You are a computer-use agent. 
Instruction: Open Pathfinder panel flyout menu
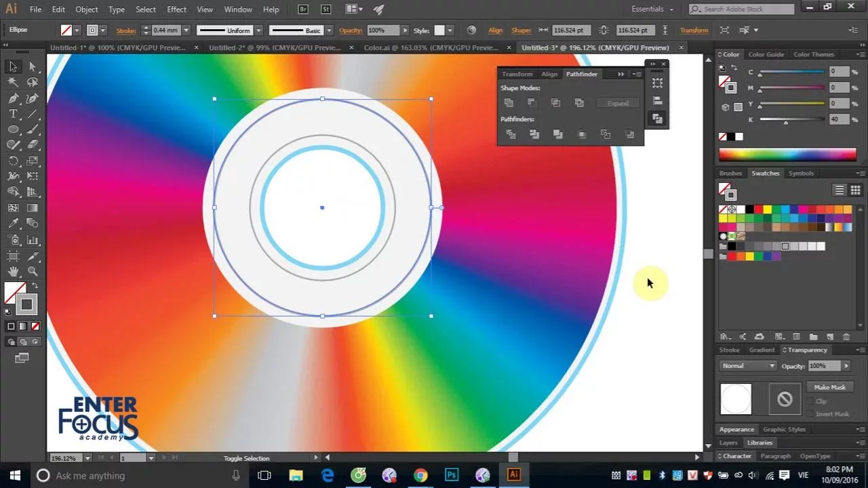point(637,74)
